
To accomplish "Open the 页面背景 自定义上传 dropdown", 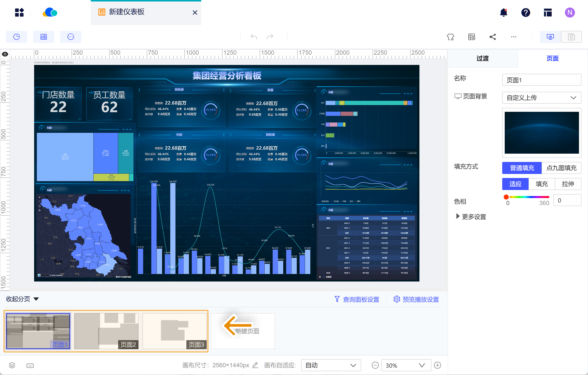I will [x=542, y=98].
